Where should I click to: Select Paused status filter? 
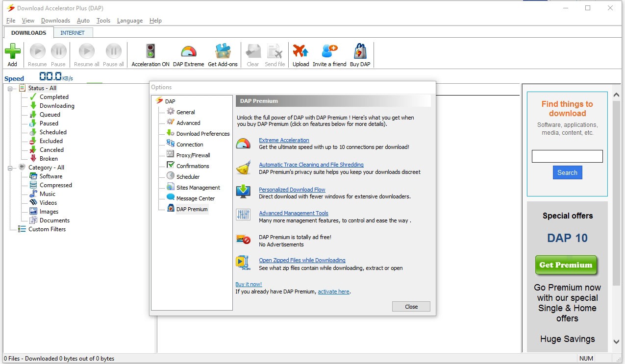point(49,123)
